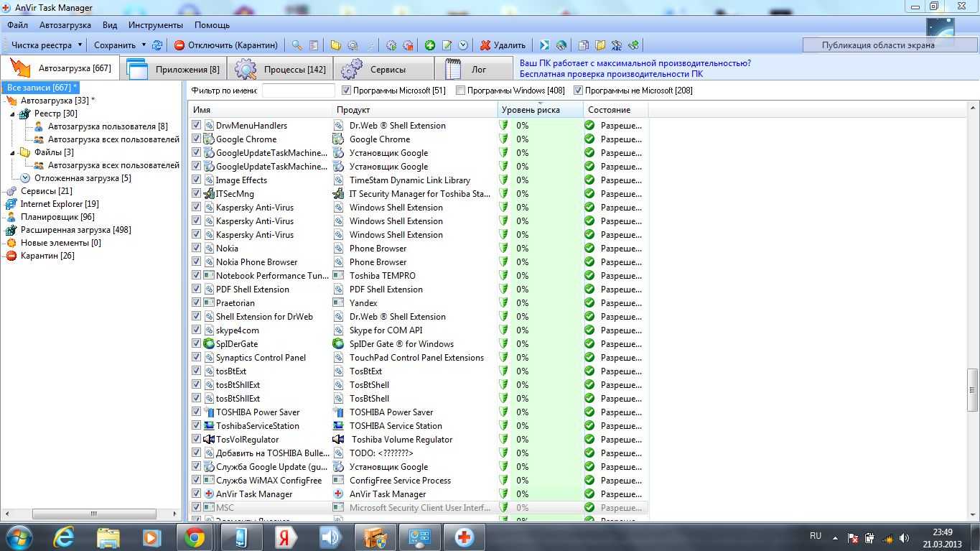Click the gear with red mark toolbar icon
The height and width of the screenshot is (551, 980).
(x=408, y=45)
